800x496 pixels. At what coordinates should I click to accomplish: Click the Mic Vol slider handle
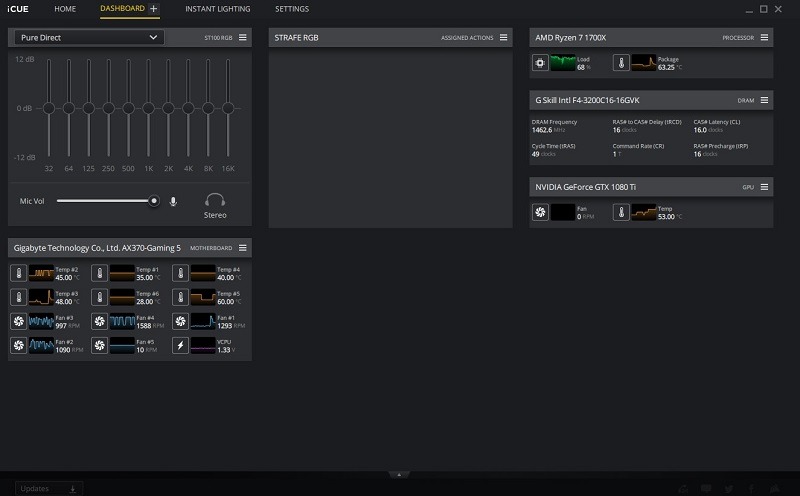pos(154,201)
